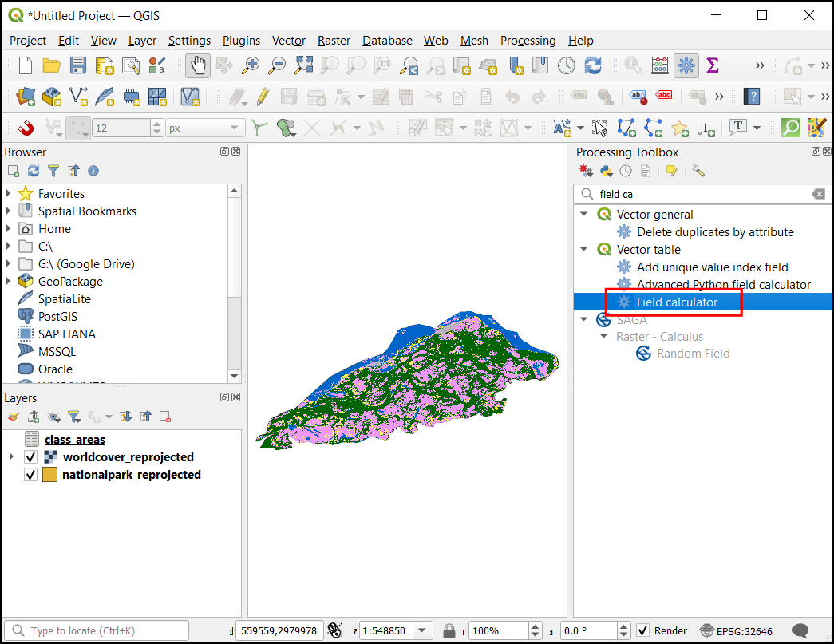834x644 pixels.
Task: Click the Zoom In magnifier tool
Action: tap(251, 65)
